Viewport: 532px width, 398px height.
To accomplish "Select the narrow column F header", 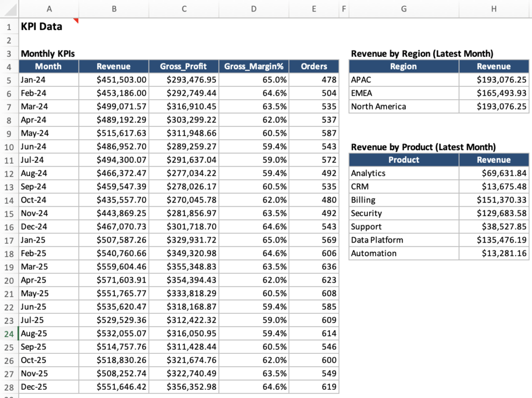I will [344, 9].
